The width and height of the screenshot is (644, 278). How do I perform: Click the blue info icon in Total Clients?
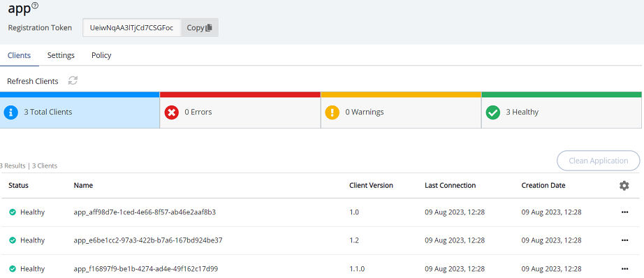tap(10, 112)
